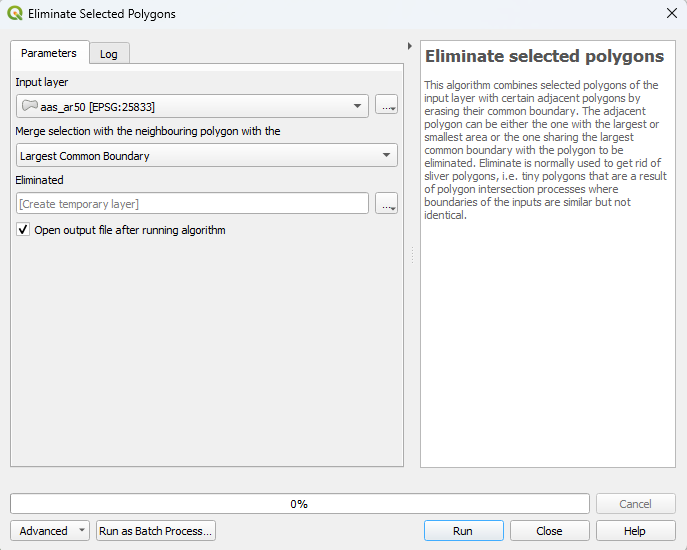Uncheck Open output file after running algorithm
687x550 pixels.
(x=23, y=230)
